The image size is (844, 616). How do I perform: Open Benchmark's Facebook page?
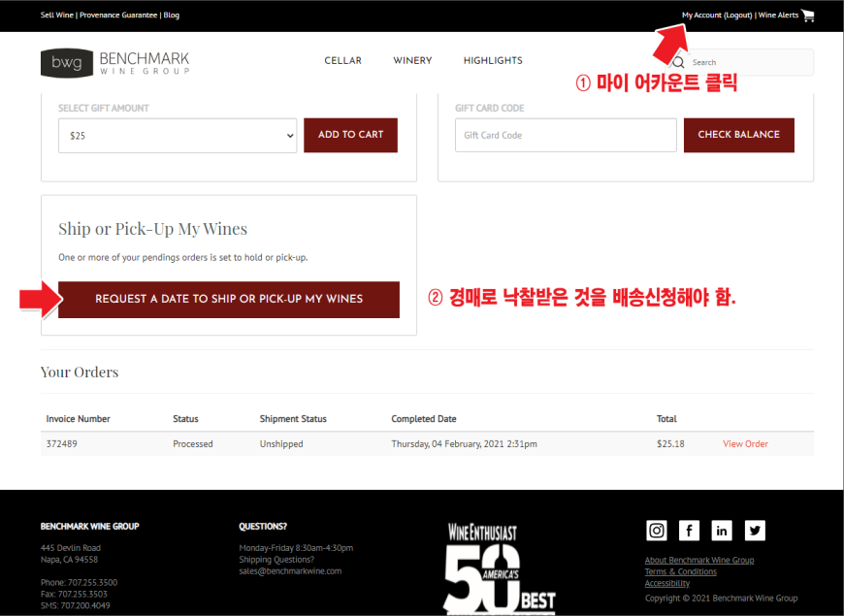tap(689, 531)
